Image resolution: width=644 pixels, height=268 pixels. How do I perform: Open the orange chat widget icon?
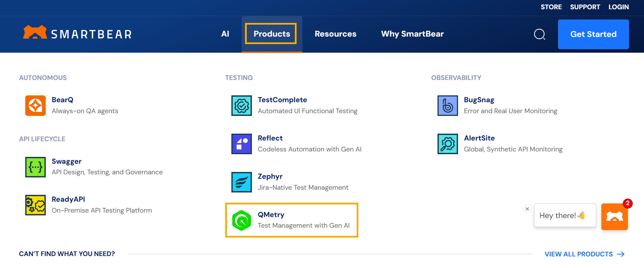[x=614, y=217]
